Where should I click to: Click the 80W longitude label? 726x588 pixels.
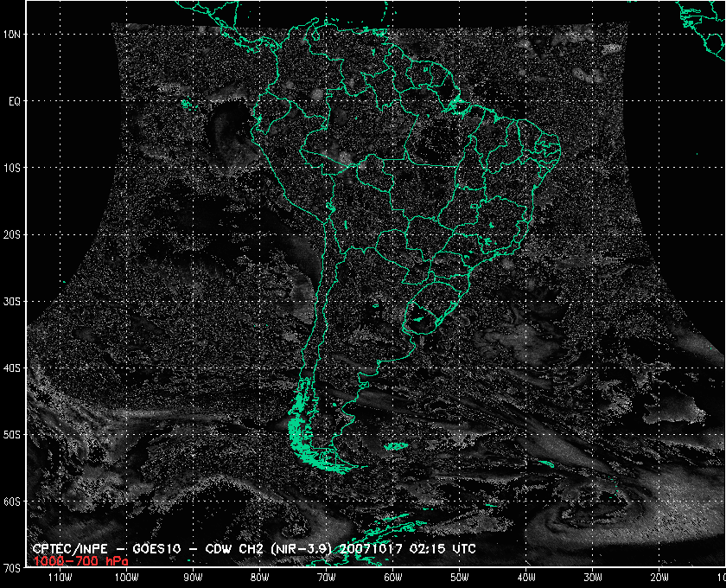pyautogui.click(x=260, y=578)
